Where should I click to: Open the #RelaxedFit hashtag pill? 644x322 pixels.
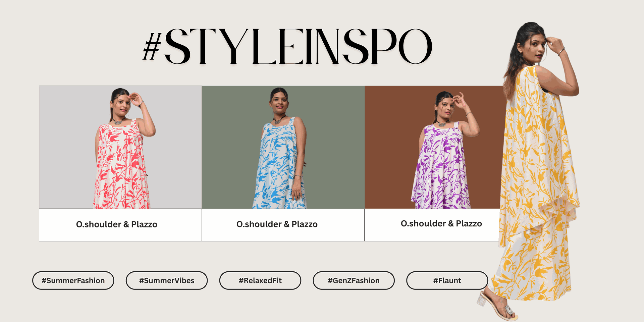pyautogui.click(x=260, y=280)
